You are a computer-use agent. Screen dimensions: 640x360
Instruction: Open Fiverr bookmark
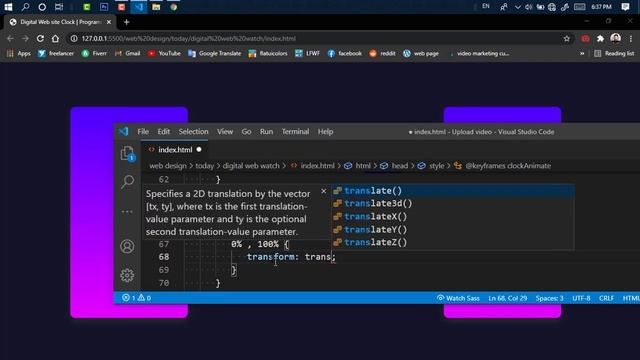tap(94, 53)
